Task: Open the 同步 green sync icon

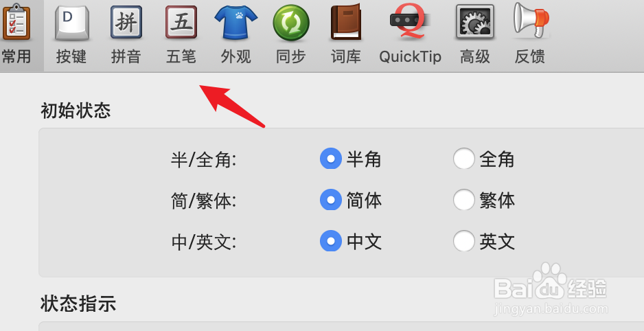Action: click(x=291, y=23)
